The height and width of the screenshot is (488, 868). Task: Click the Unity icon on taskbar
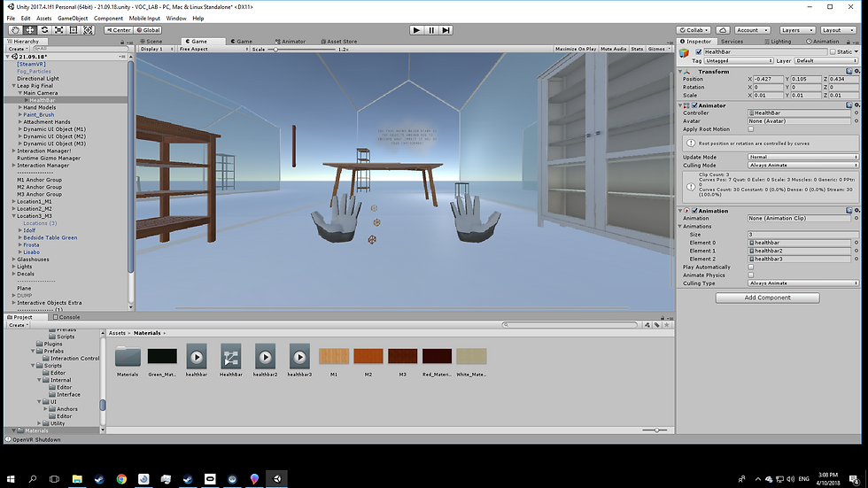point(276,478)
